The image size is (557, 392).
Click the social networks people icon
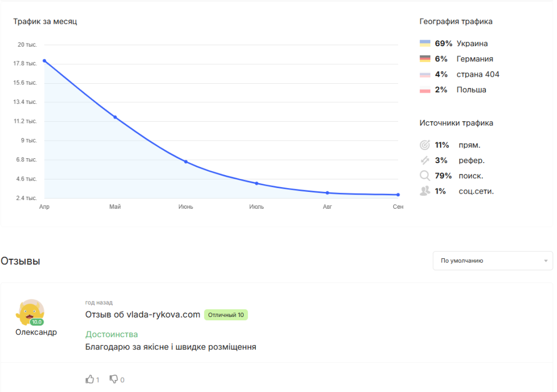coord(425,191)
